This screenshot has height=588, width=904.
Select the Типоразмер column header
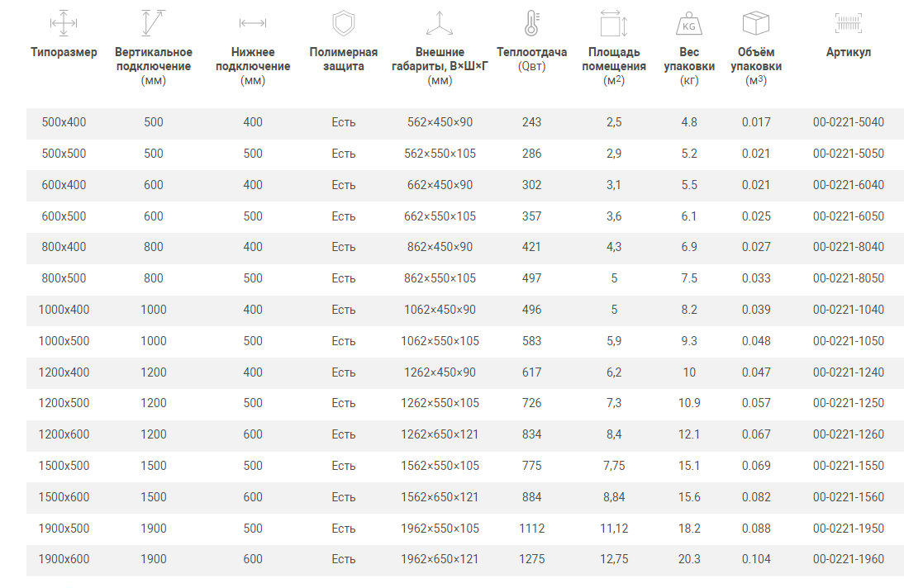click(x=64, y=52)
